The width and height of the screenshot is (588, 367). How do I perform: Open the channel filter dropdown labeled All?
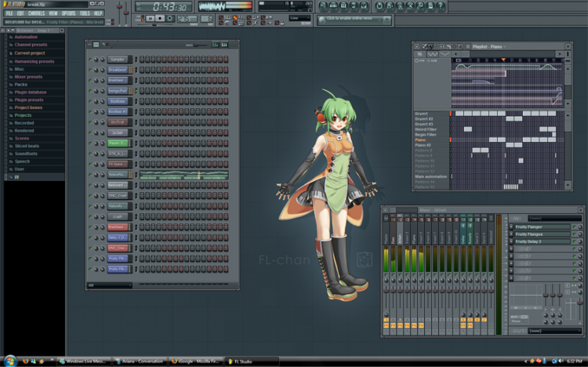pos(110,285)
